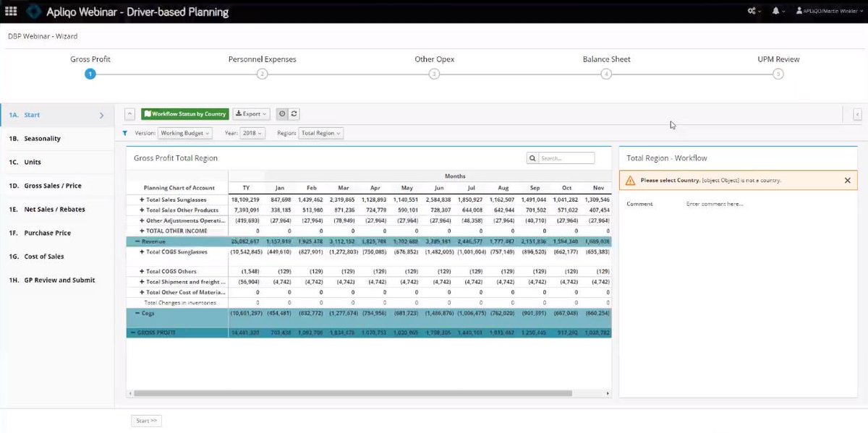Collapse the Revenue row
This screenshot has height=433, width=868.
[x=137, y=241]
